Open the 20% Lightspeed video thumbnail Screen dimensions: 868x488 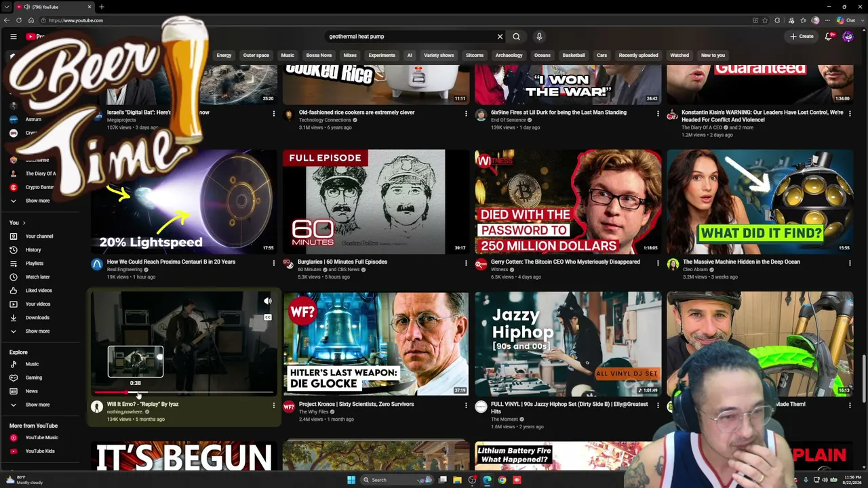184,202
